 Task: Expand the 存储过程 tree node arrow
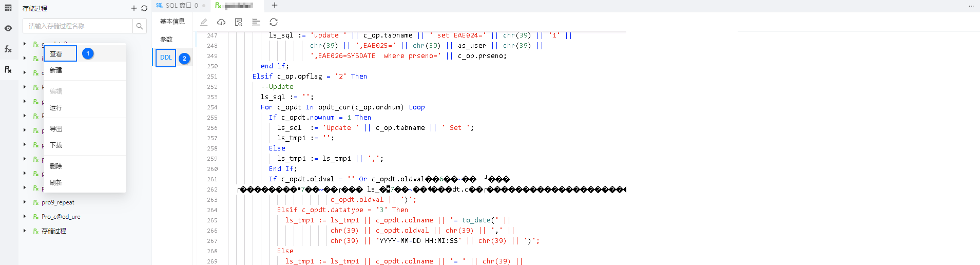pyautogui.click(x=25, y=231)
